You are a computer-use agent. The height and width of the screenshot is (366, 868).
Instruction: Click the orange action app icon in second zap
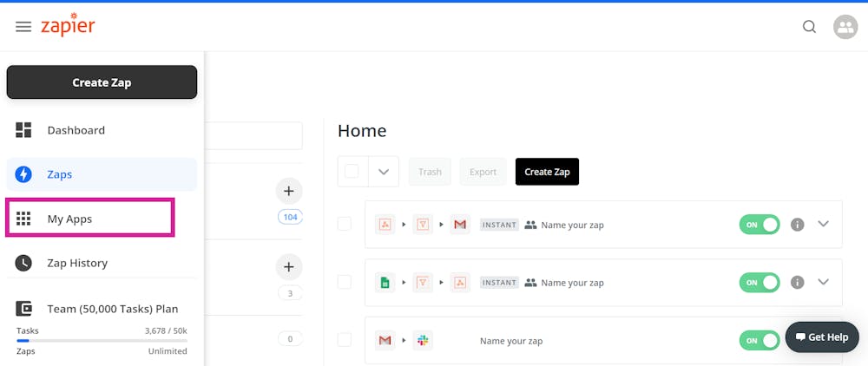[460, 283]
